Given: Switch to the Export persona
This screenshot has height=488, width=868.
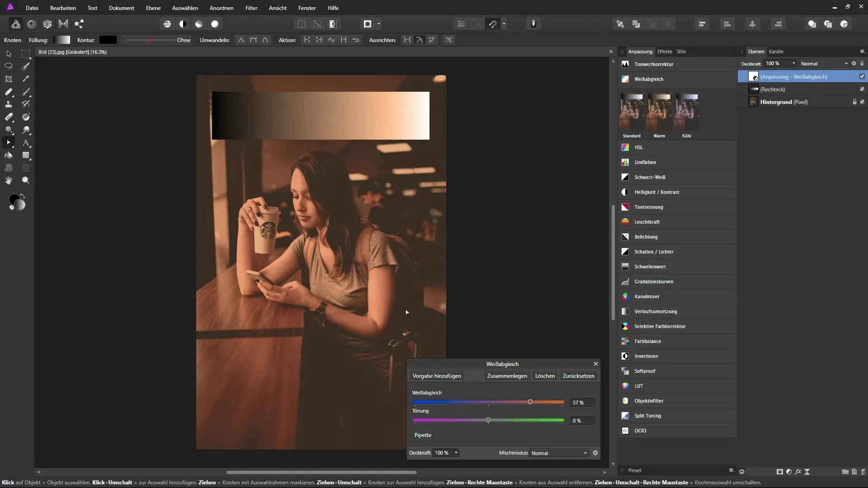Looking at the screenshot, I should (x=79, y=24).
